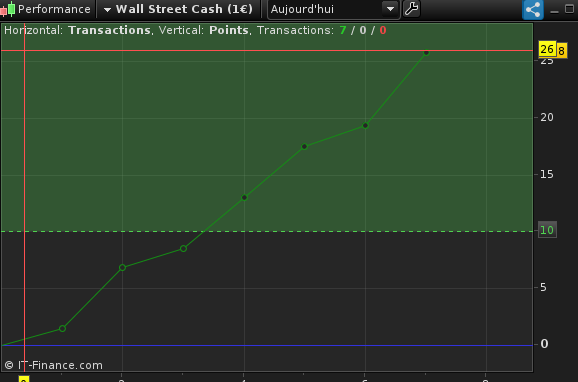578x382 pixels.
Task: Click the 0 value on the vertical axis
Action: point(544,344)
